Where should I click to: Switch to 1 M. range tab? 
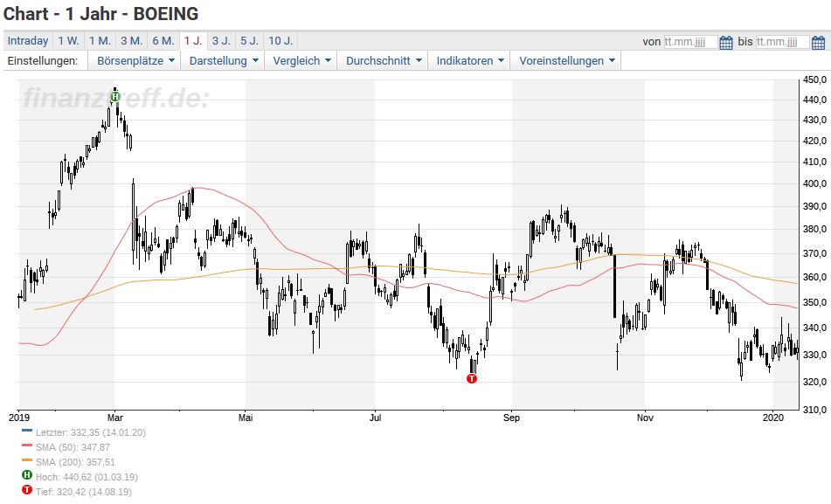coord(100,41)
